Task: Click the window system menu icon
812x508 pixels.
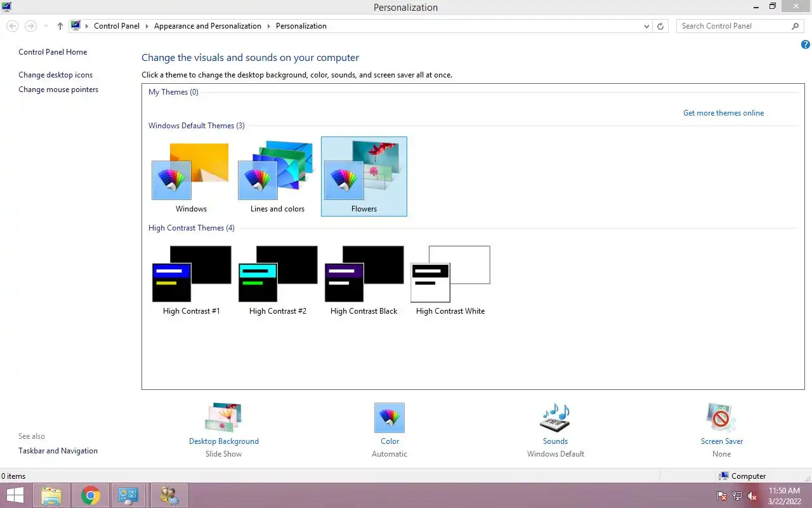Action: click(6, 7)
